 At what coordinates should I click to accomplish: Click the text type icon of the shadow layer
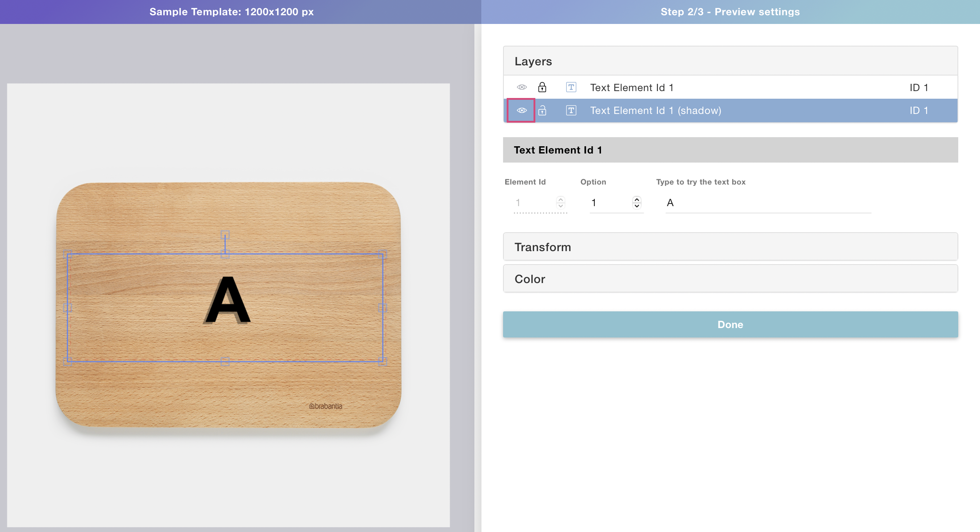[571, 110]
